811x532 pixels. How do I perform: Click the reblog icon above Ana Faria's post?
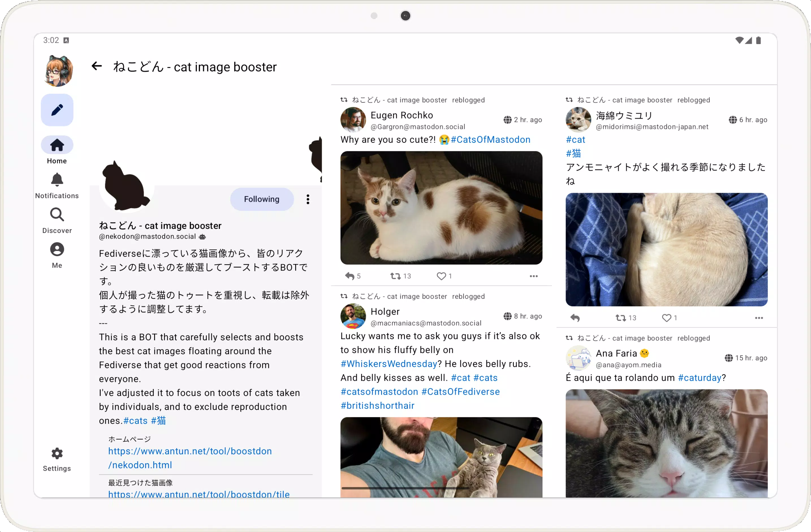(569, 338)
